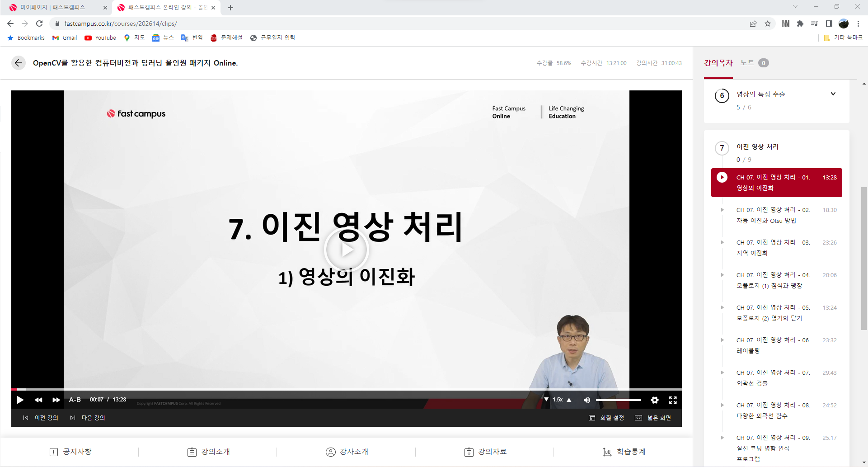Click the rewind button in the player bar
Image resolution: width=868 pixels, height=467 pixels.
tap(38, 400)
